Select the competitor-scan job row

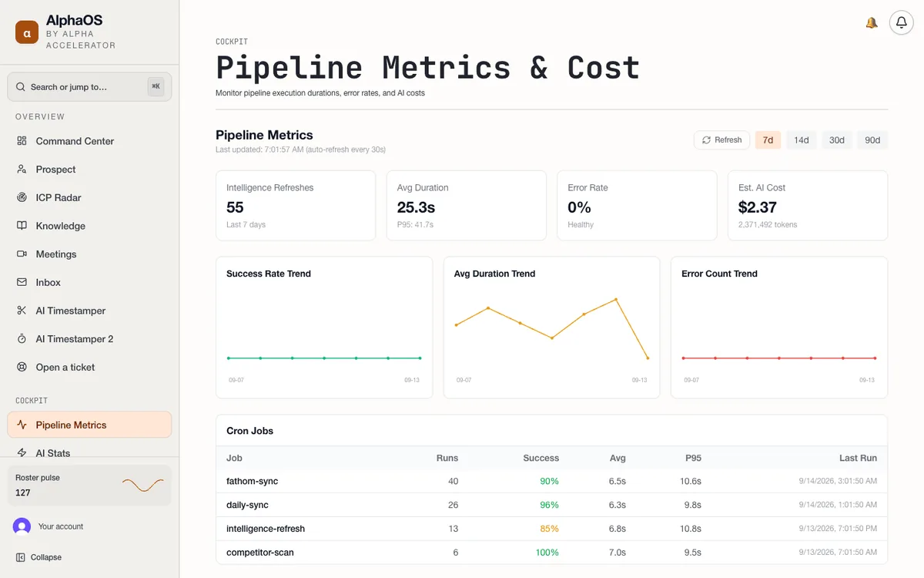point(552,553)
